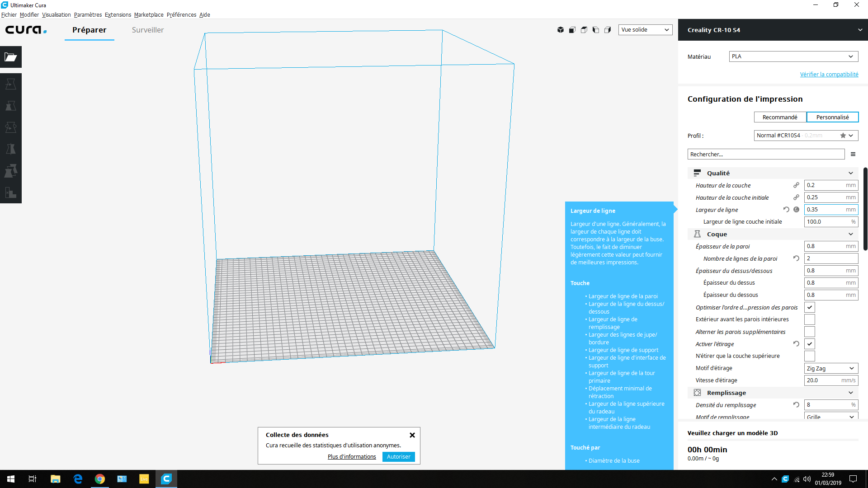Screen dimensions: 868x488
Task: Click Vérifier la compatibilité link
Action: tap(829, 75)
